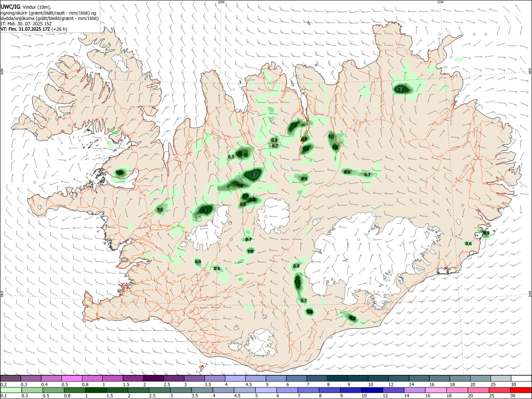Click the 20W longitude label at top
This screenshot has height=399, width=532.
[222, 2]
